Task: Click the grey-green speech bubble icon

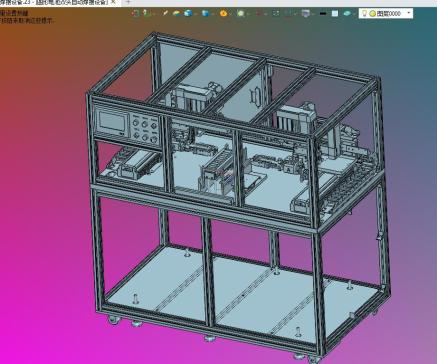Action: click(241, 13)
